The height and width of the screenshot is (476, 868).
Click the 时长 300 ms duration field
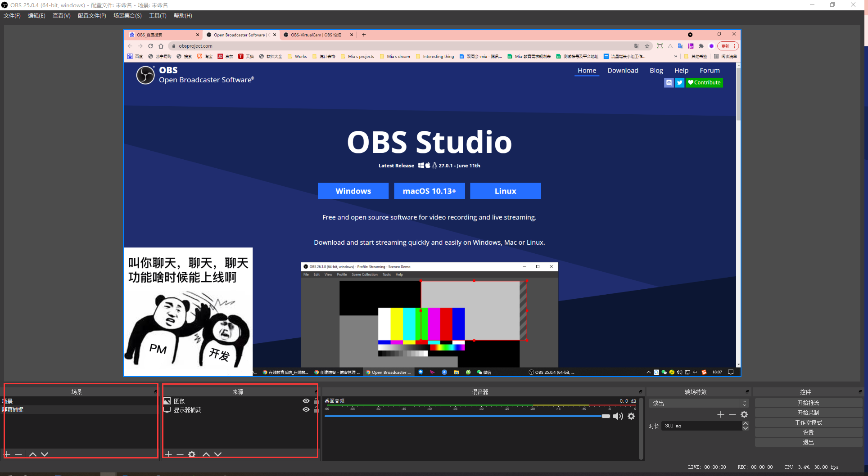point(701,426)
